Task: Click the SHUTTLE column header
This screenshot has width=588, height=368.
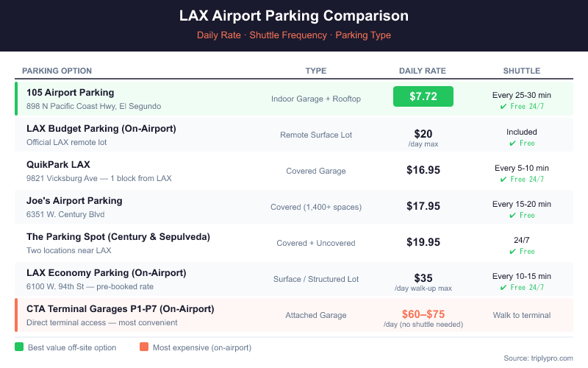Action: tap(522, 71)
